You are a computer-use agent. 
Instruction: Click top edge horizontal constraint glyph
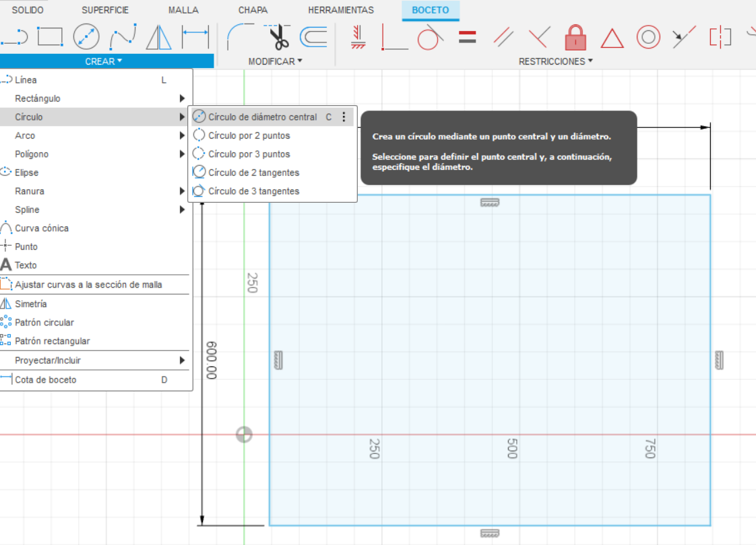pyautogui.click(x=490, y=202)
